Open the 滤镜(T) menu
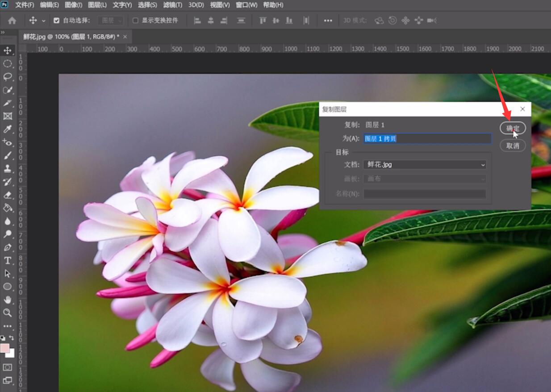551x392 pixels. pyautogui.click(x=172, y=5)
